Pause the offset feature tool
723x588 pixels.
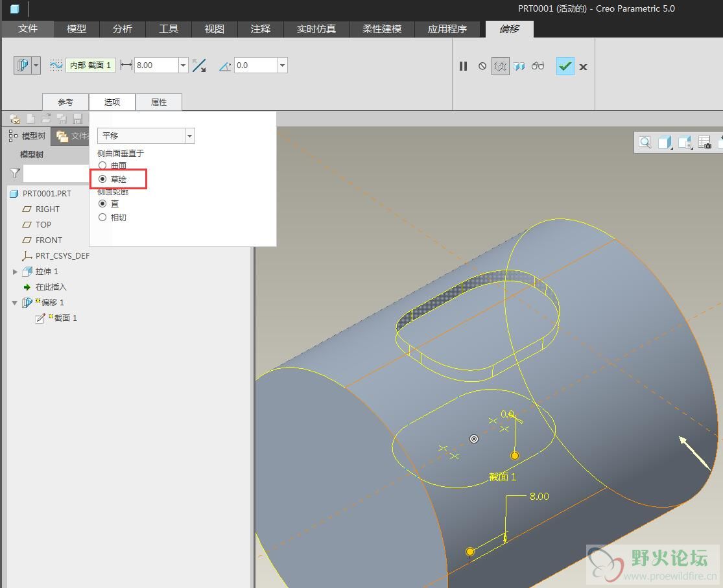[x=464, y=66]
